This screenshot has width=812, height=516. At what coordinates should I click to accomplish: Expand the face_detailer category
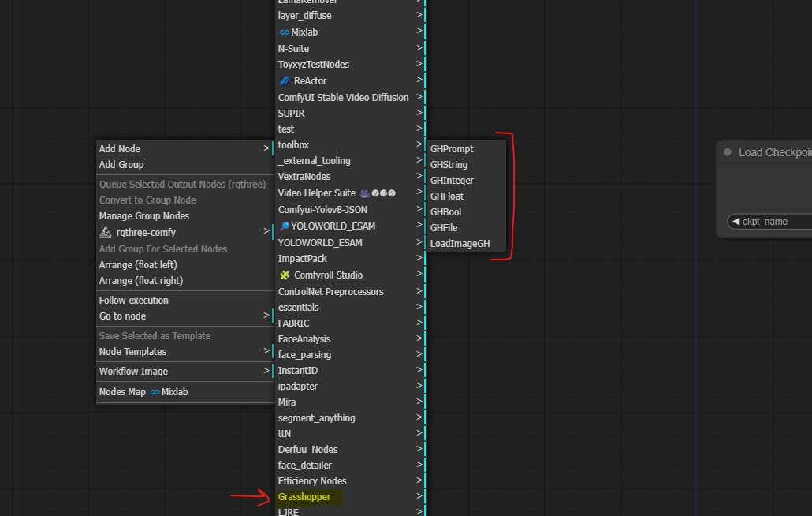pyautogui.click(x=350, y=466)
